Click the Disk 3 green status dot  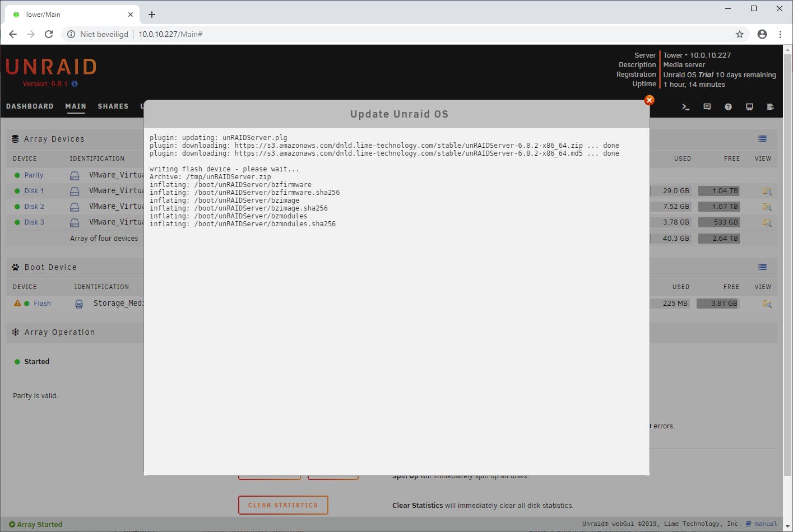17,222
